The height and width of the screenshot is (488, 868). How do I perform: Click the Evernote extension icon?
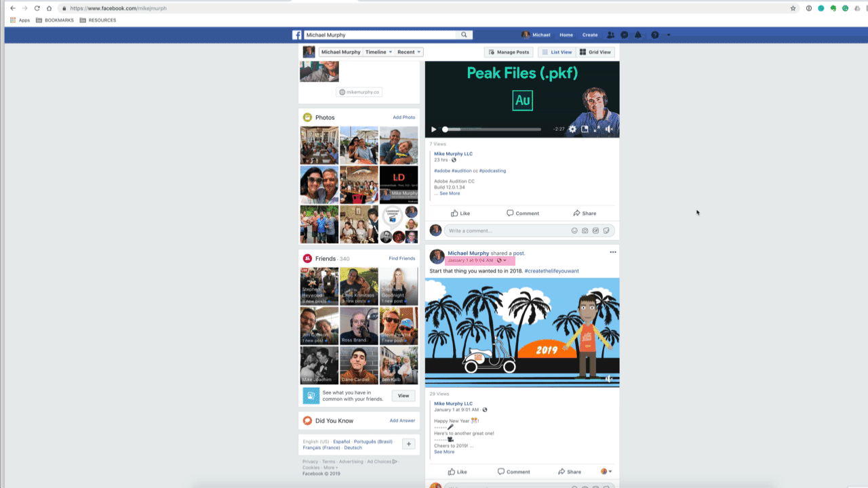833,8
